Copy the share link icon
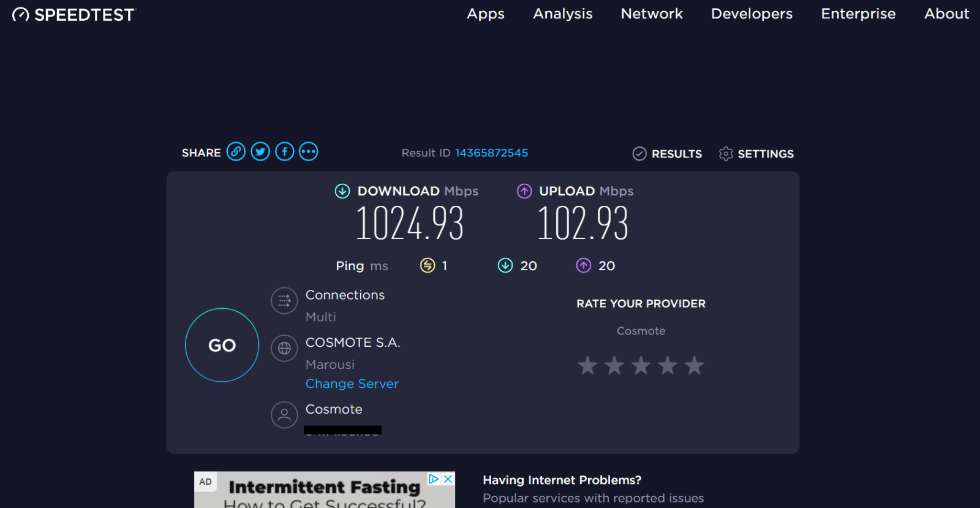The width and height of the screenshot is (980, 508). (236, 151)
